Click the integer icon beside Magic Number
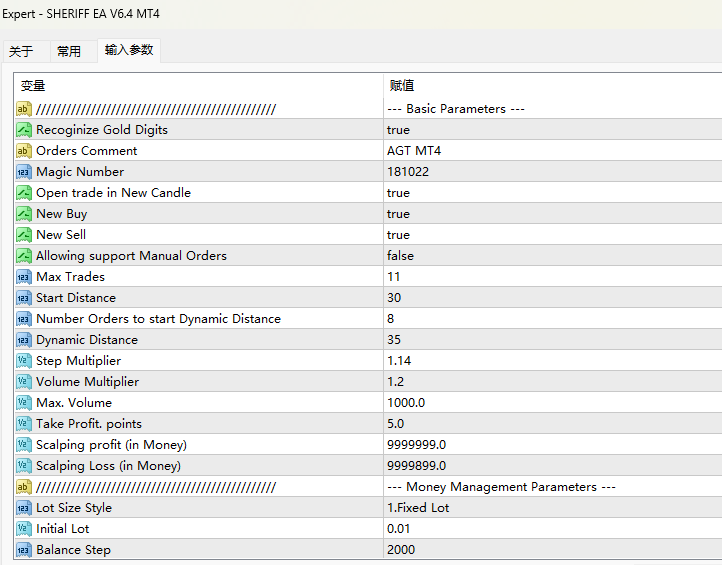The height and width of the screenshot is (565, 722). coord(24,172)
